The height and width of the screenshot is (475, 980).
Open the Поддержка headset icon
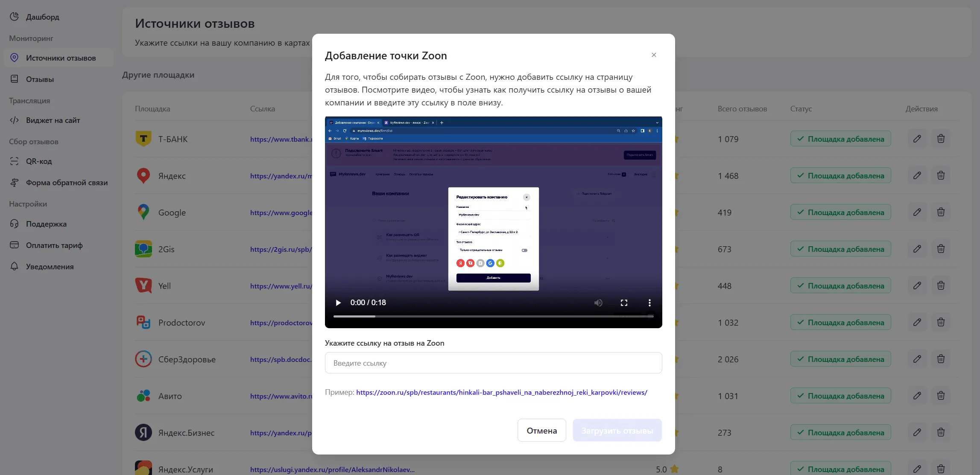click(15, 224)
